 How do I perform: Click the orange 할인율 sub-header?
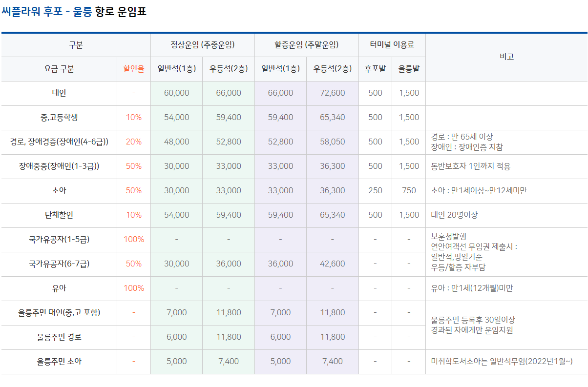coord(134,69)
